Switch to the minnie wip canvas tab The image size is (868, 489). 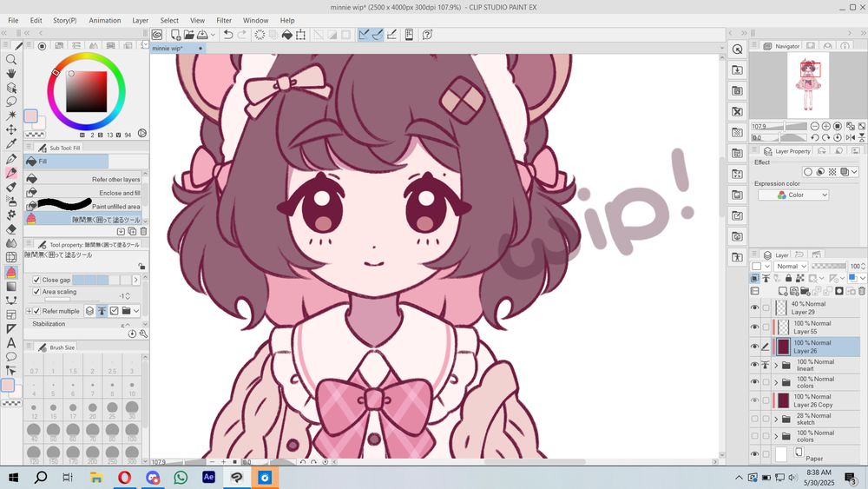pos(178,48)
